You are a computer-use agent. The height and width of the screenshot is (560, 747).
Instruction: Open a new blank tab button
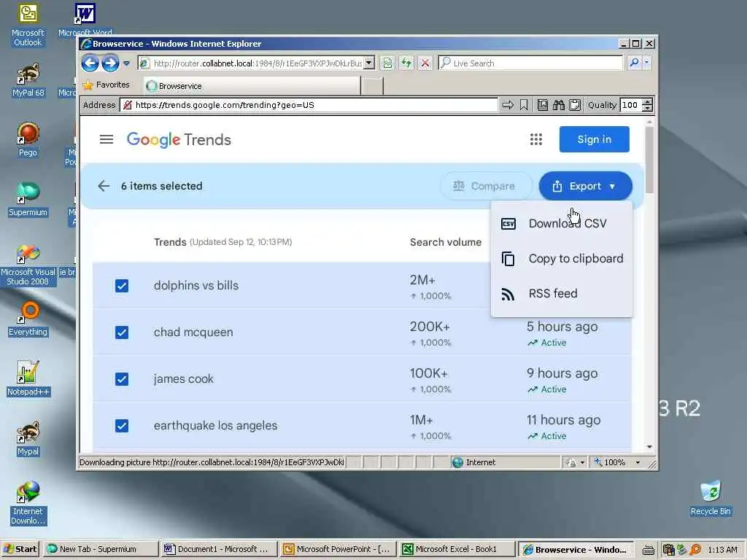(373, 86)
